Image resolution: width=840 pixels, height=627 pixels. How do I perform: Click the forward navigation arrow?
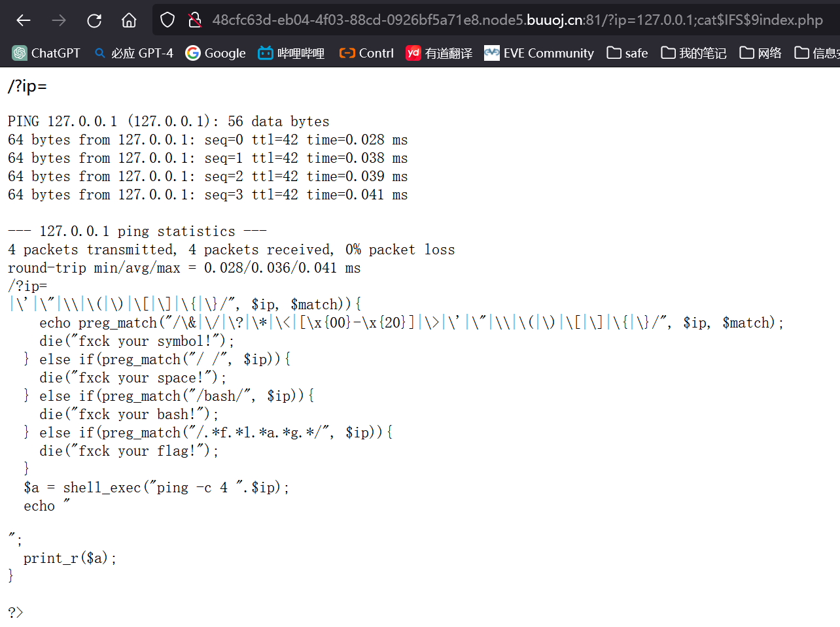pos(59,20)
